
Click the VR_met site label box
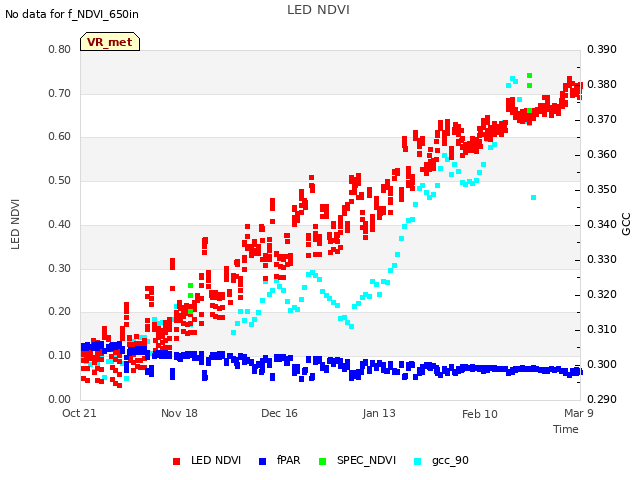pos(110,42)
